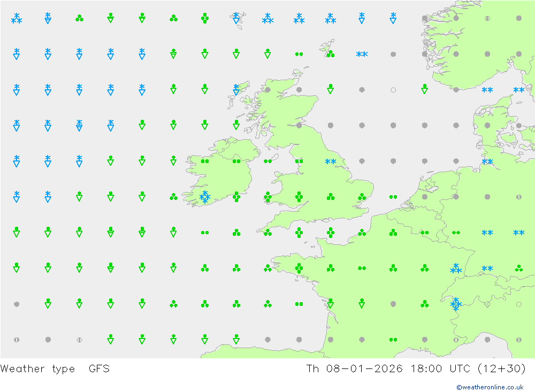Select the four-dot rain symbol in the top row
Screen dimensions: 535x392
(205, 18)
